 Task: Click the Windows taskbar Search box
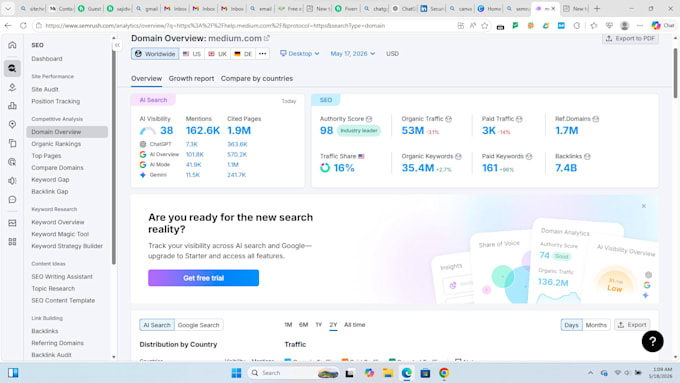tap(293, 373)
